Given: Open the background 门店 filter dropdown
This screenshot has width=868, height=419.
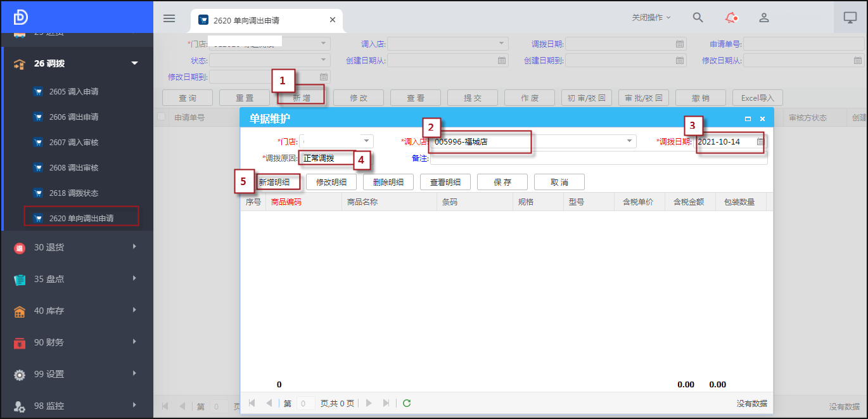Looking at the screenshot, I should (x=324, y=44).
